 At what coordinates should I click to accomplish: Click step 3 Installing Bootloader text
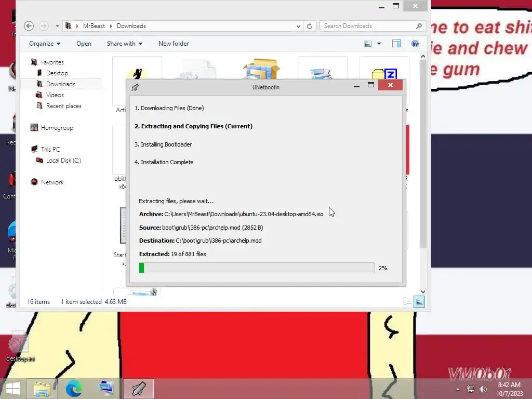tap(163, 144)
